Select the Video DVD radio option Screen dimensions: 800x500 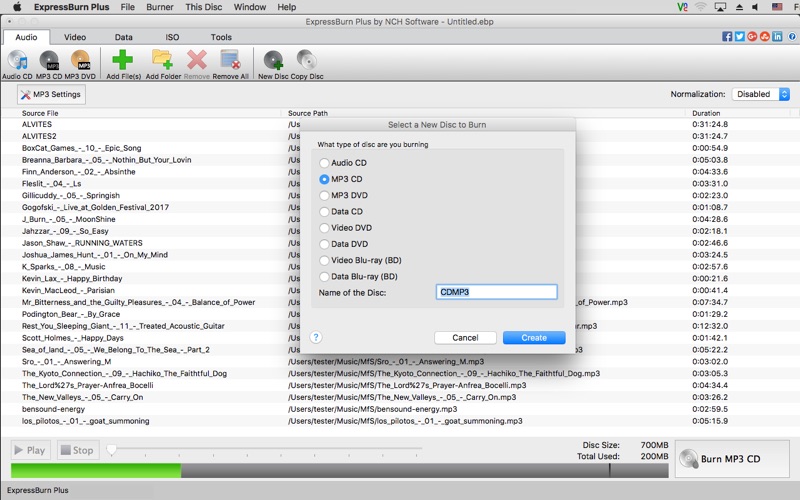324,228
